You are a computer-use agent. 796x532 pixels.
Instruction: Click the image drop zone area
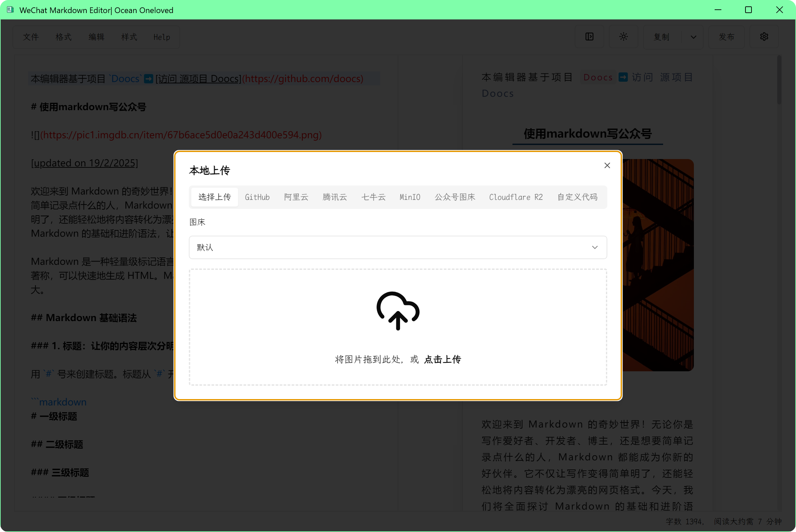[398, 327]
